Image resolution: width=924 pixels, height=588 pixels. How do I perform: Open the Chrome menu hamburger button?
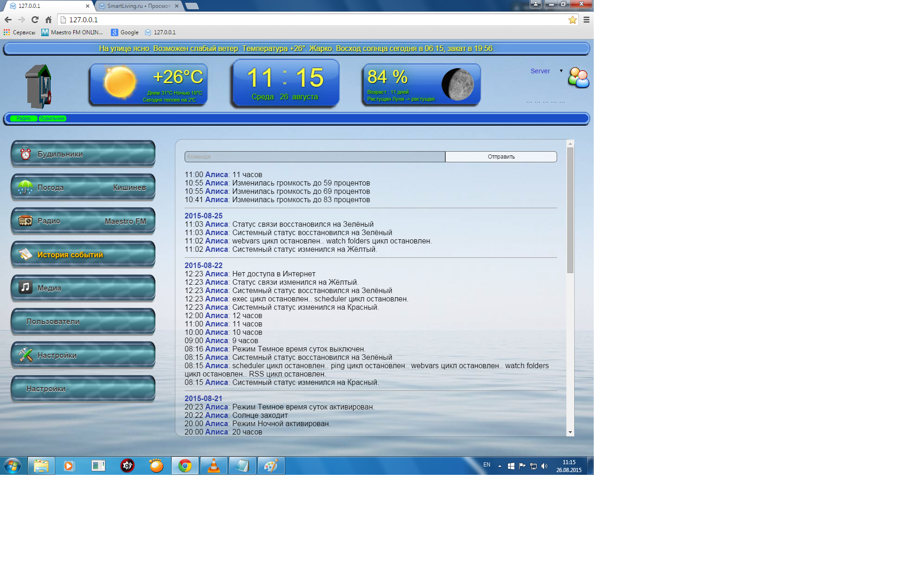tap(586, 20)
